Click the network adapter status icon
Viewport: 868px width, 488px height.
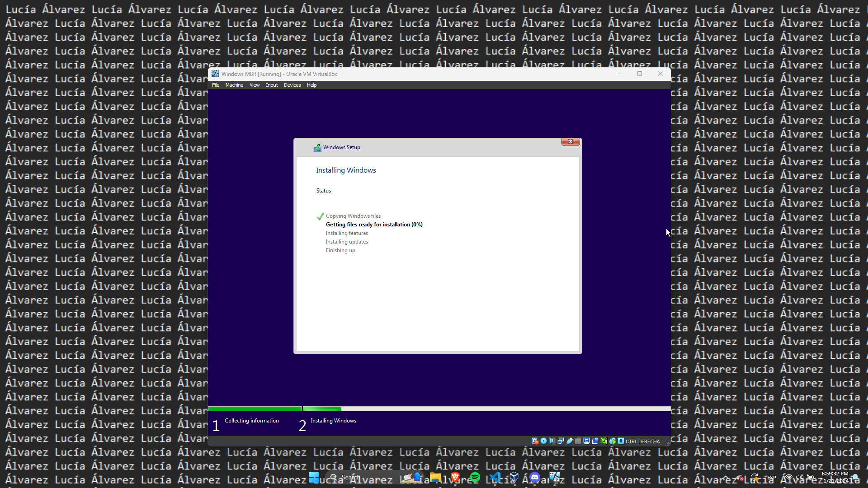[x=561, y=441]
